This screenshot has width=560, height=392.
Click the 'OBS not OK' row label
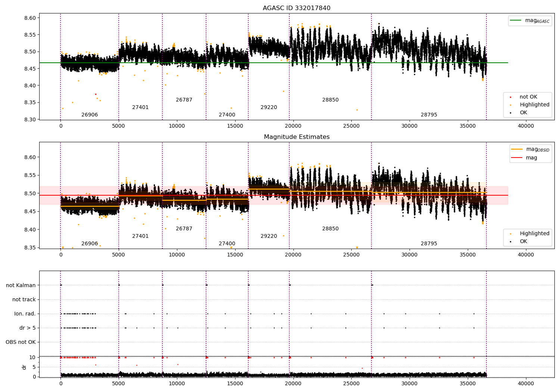[21, 342]
